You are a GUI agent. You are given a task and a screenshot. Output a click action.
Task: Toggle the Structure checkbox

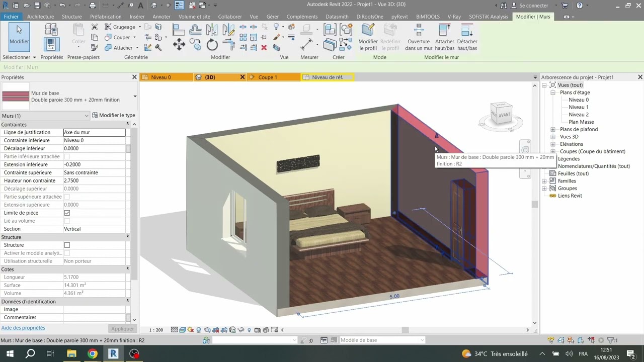click(67, 245)
